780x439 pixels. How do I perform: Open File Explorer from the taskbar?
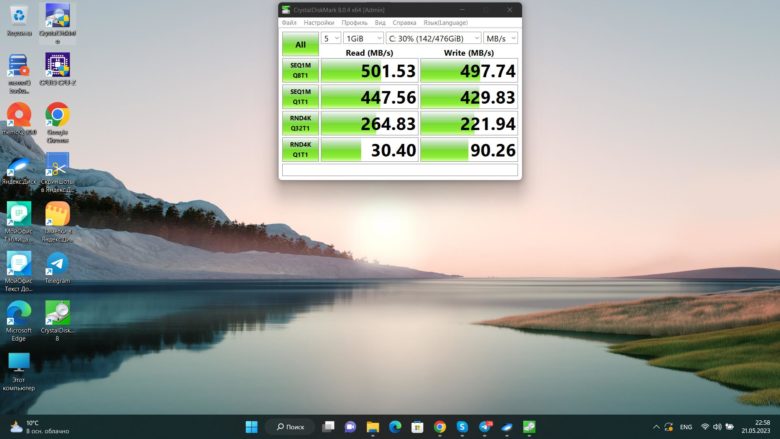(x=373, y=427)
